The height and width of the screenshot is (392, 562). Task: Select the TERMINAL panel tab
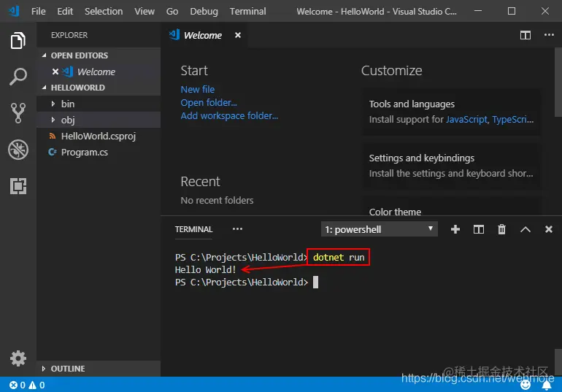[193, 229]
